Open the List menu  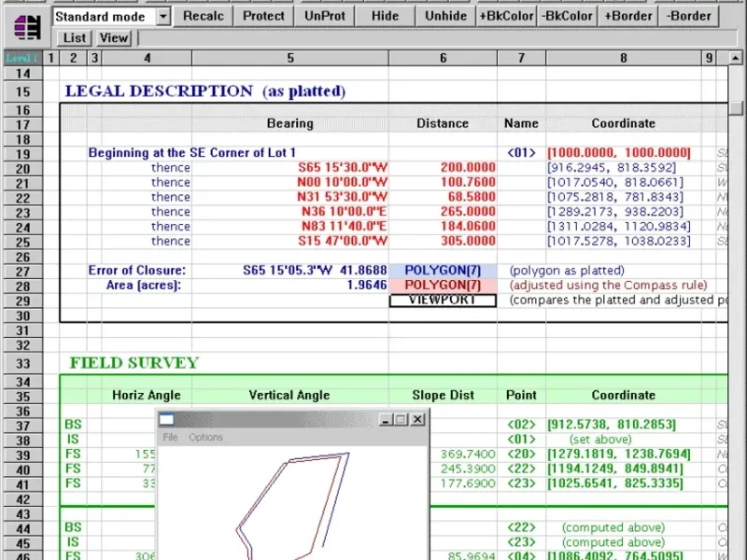click(75, 37)
